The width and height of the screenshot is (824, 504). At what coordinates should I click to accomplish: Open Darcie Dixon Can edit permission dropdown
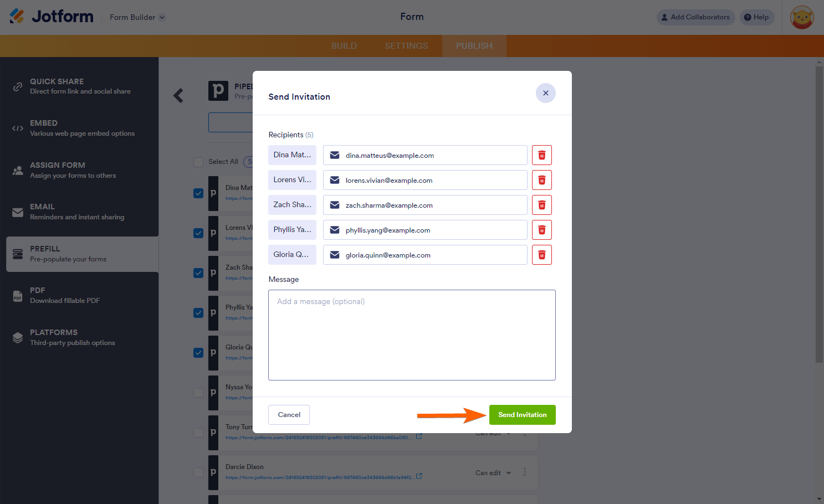point(493,473)
